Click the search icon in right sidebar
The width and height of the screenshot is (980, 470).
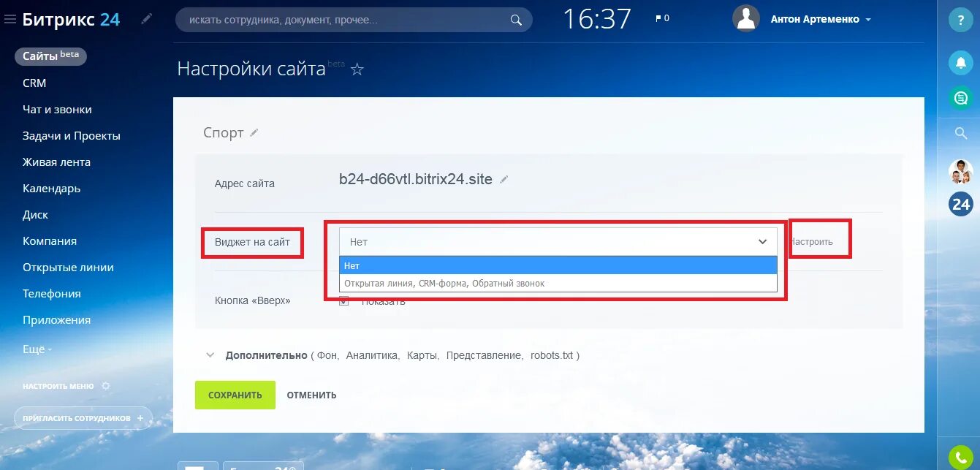[961, 134]
